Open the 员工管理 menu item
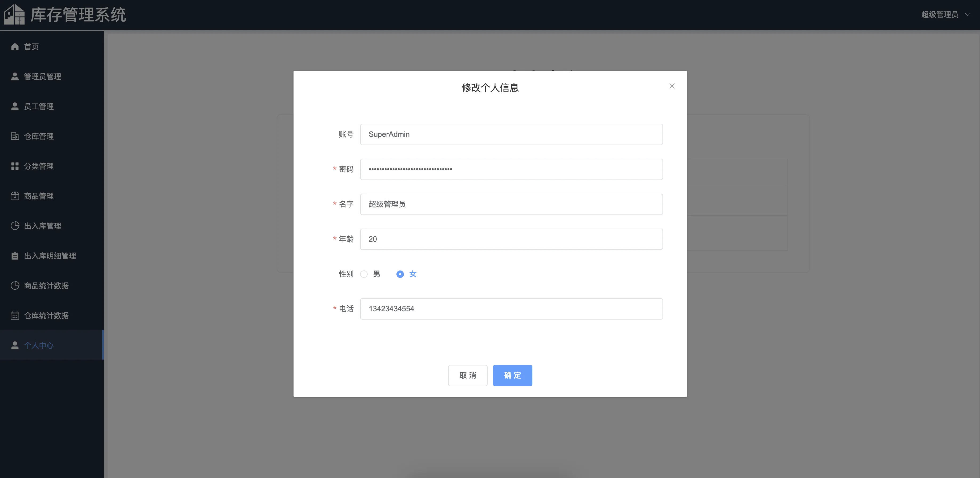Viewport: 980px width, 478px height. pyautogui.click(x=39, y=106)
